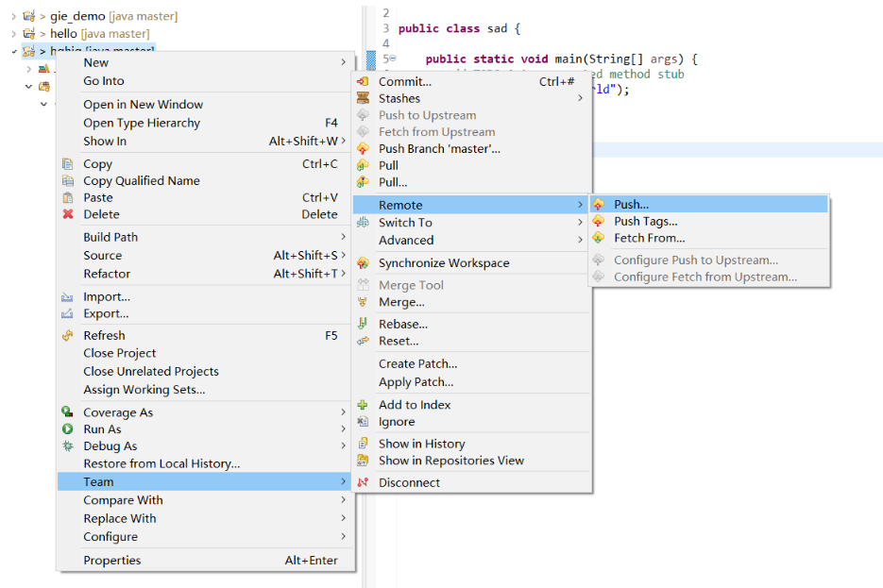
Task: Click the Show in History icon
Action: pos(362,444)
